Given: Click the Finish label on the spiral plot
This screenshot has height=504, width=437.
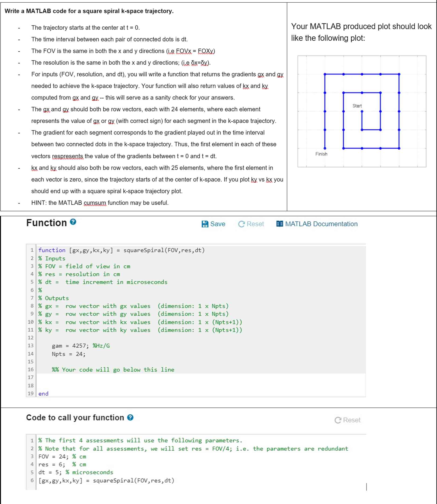Looking at the screenshot, I should (321, 154).
